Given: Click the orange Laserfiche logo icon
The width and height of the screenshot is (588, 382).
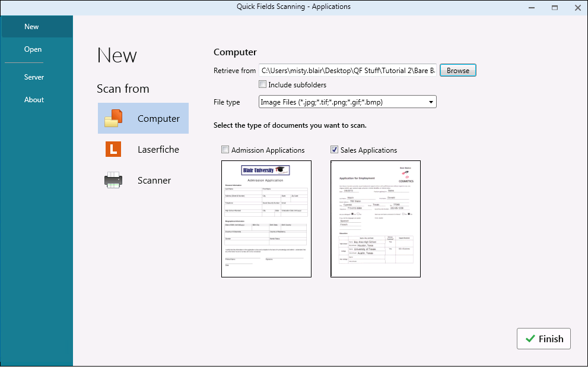Looking at the screenshot, I should pyautogui.click(x=113, y=149).
